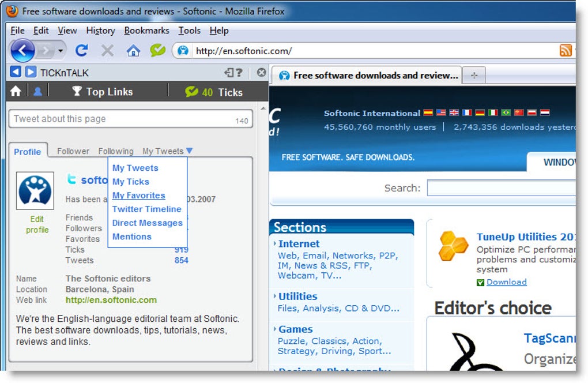The width and height of the screenshot is (588, 383).
Task: Click the sidebar home house icon
Action: 16,91
